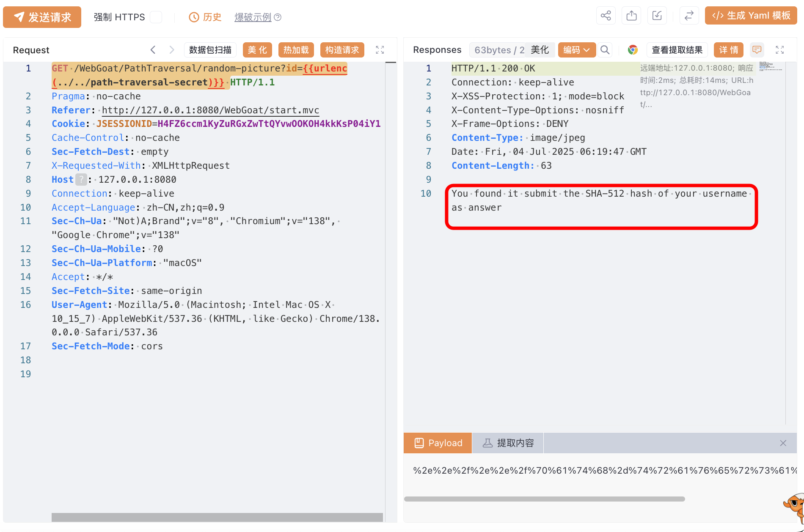Click the comment bubble icon
Viewport: 804px width, 532px height.
(757, 50)
